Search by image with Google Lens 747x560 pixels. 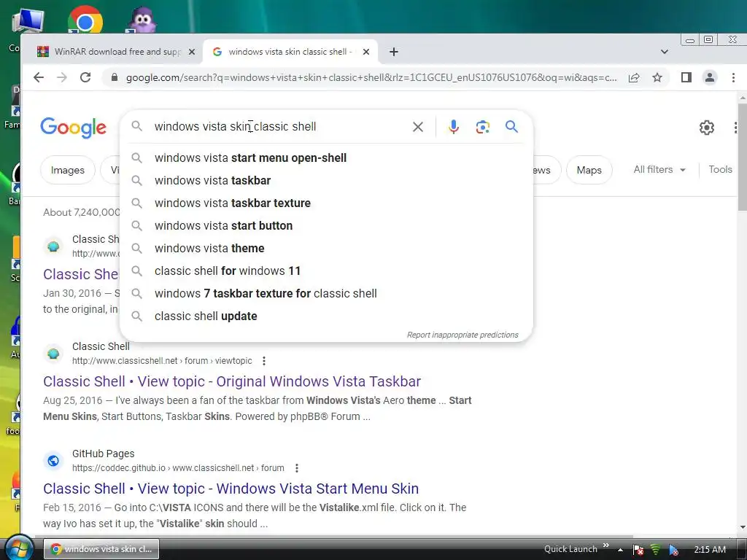pos(483,127)
